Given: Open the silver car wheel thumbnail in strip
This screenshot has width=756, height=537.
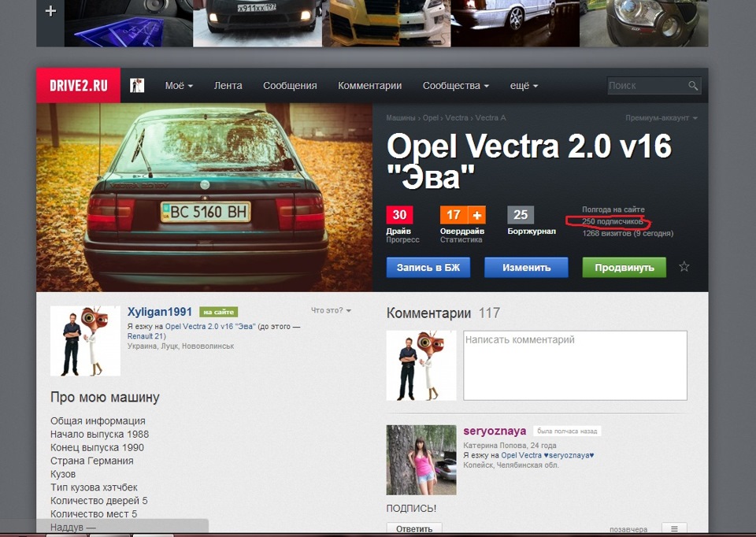Looking at the screenshot, I should click(515, 23).
